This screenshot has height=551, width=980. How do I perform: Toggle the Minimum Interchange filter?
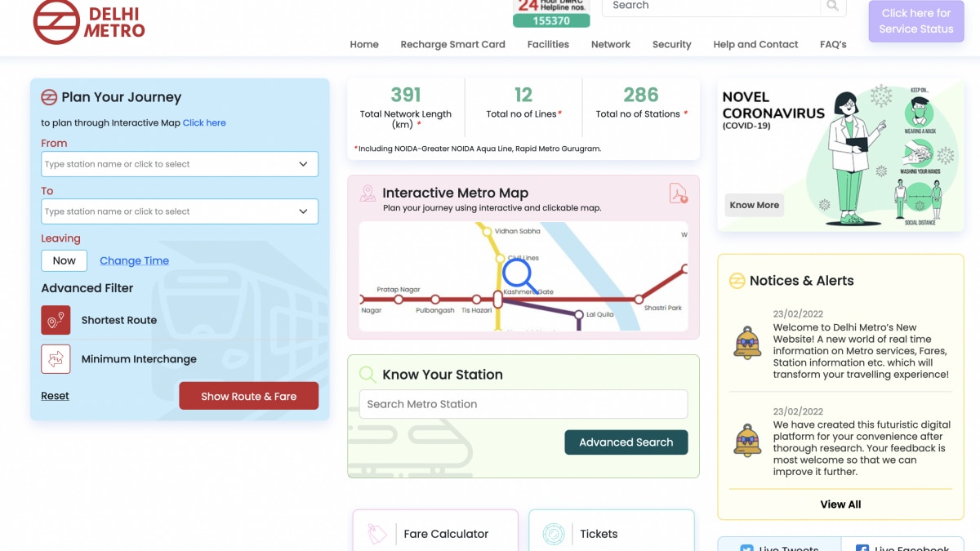pos(56,359)
